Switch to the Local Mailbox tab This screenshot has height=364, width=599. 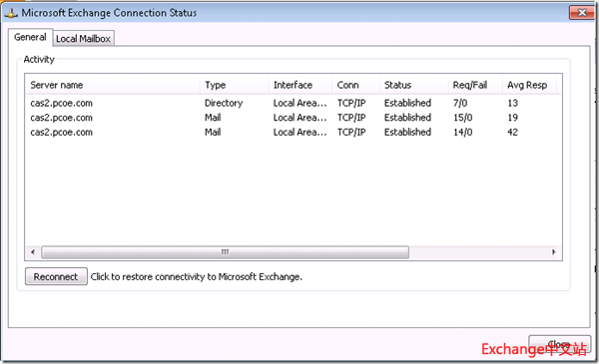(x=83, y=39)
